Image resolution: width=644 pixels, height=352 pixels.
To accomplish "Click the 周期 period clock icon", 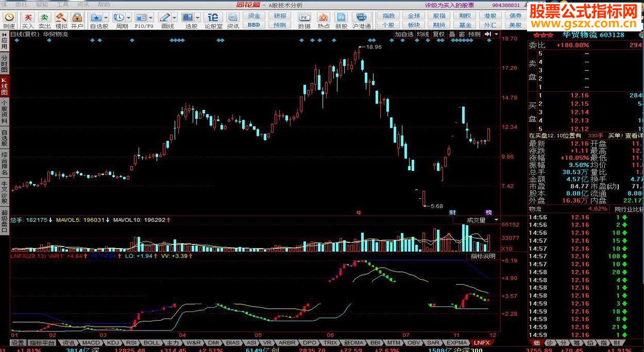I will click(x=118, y=17).
